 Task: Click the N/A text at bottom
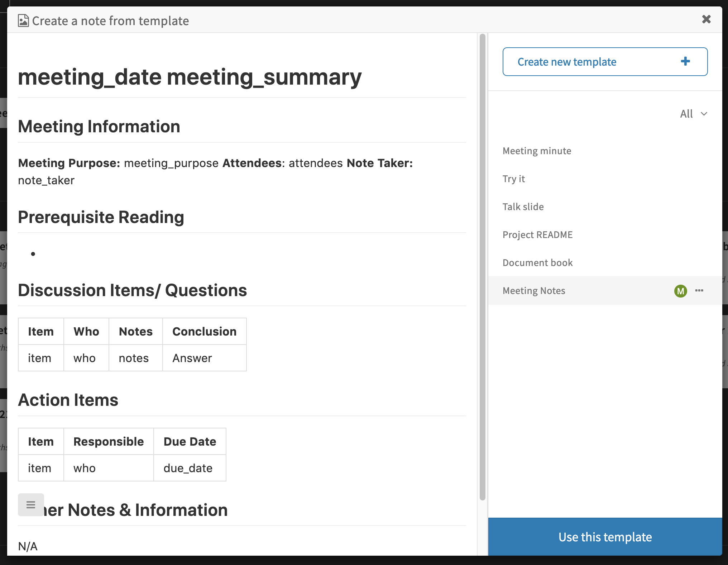coord(28,546)
